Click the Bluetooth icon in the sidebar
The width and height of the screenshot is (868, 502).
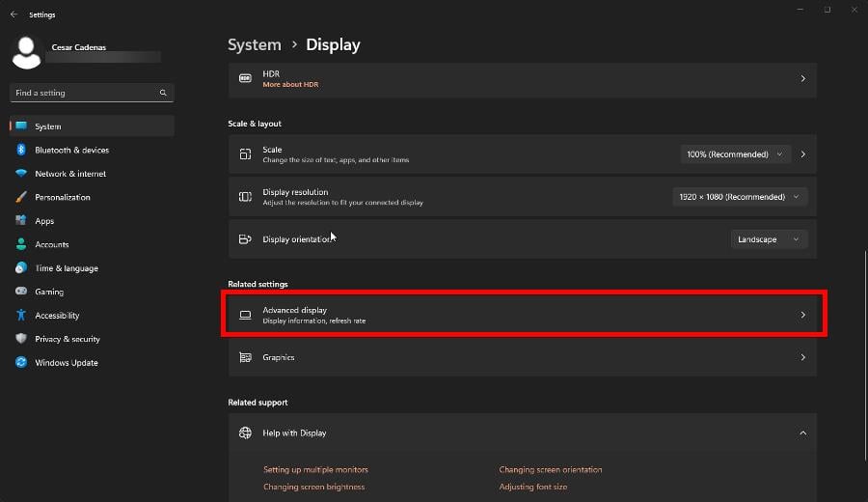coord(21,150)
